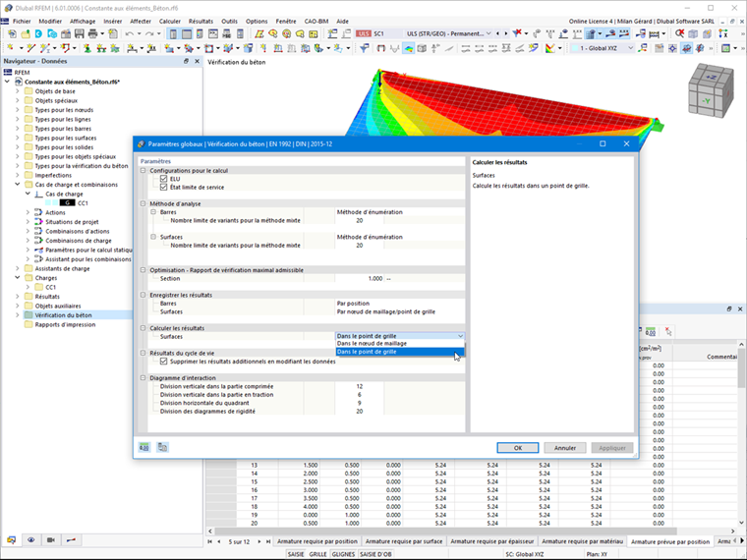Open the Surfaces Dans le point de grille combo box

pyautogui.click(x=400, y=336)
